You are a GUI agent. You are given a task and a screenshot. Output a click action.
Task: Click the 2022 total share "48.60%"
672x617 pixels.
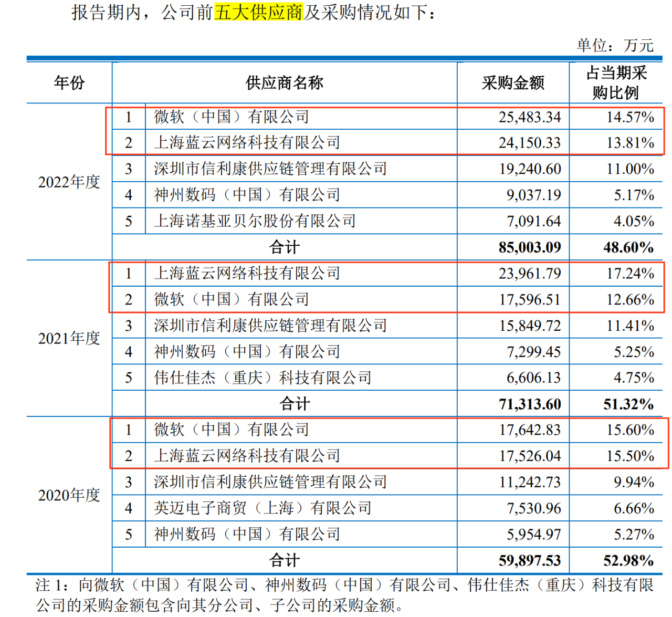pyautogui.click(x=628, y=247)
